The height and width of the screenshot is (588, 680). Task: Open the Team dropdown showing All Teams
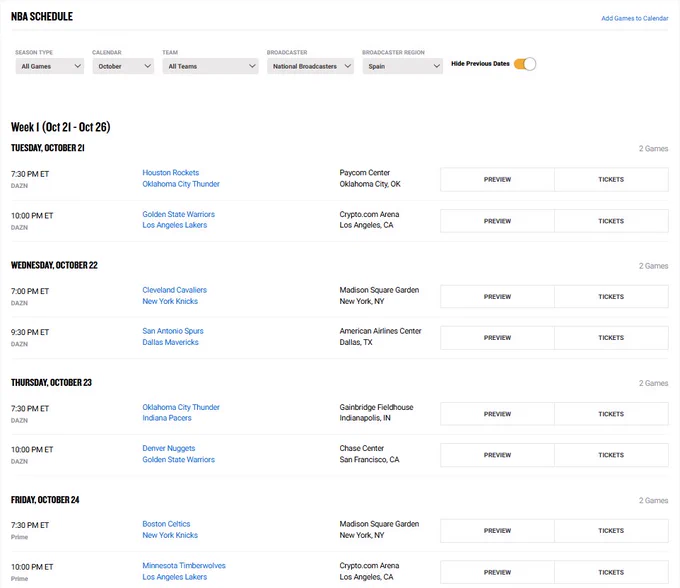tap(210, 66)
